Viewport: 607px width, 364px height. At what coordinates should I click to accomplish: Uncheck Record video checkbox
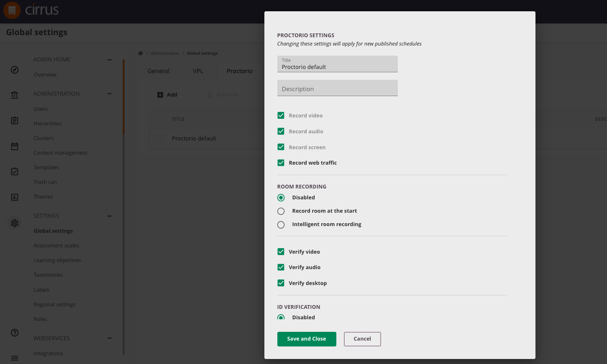click(x=281, y=115)
